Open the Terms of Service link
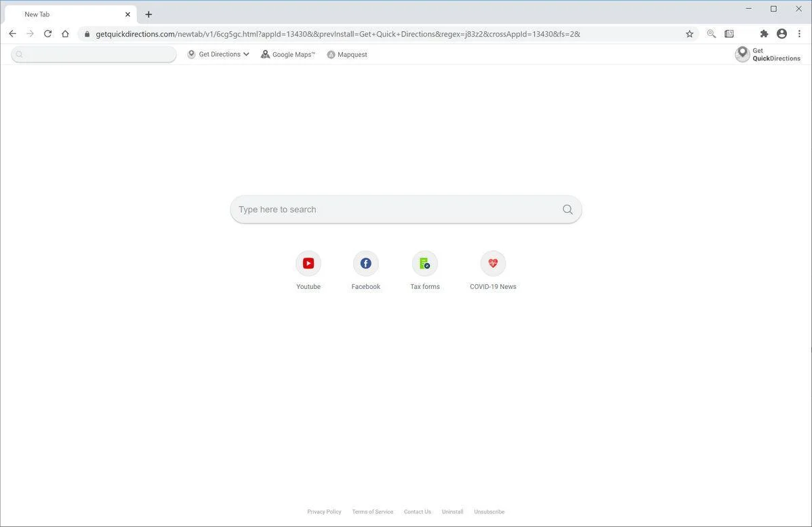This screenshot has width=812, height=527. (372, 511)
